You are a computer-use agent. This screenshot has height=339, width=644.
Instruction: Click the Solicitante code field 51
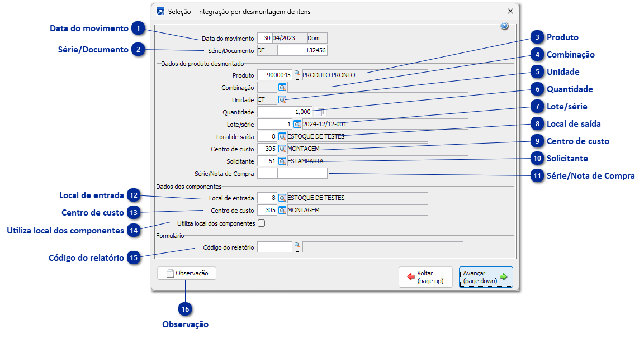[x=267, y=161]
